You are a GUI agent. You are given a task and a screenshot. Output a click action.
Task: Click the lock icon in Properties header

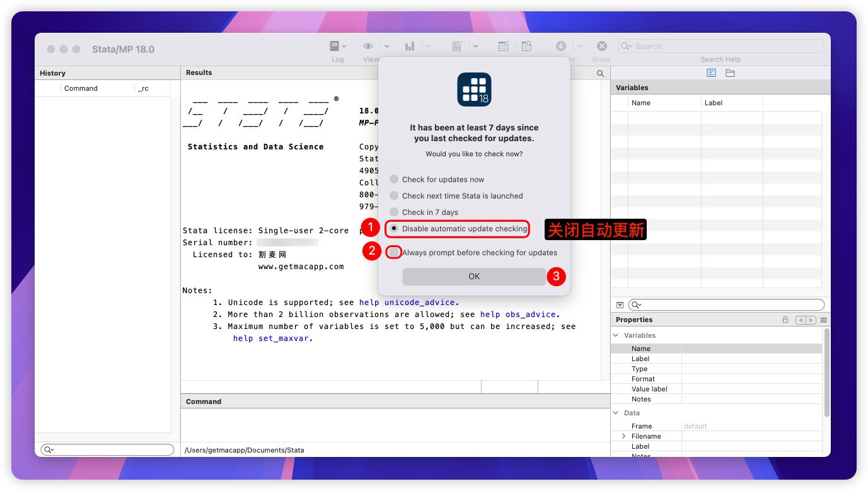pyautogui.click(x=785, y=320)
